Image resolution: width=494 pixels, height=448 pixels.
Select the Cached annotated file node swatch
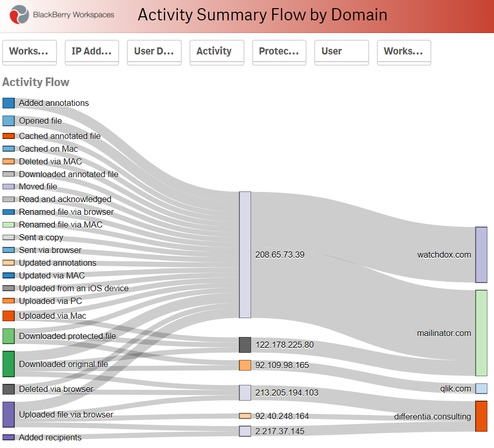[9, 136]
